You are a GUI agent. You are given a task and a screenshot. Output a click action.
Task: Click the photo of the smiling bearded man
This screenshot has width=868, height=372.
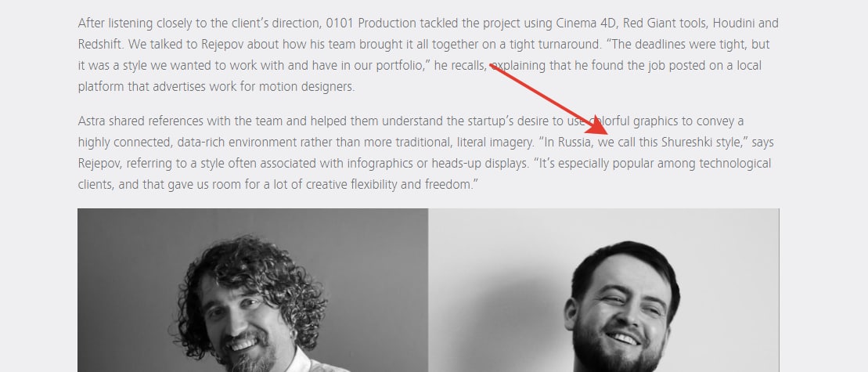[603, 290]
